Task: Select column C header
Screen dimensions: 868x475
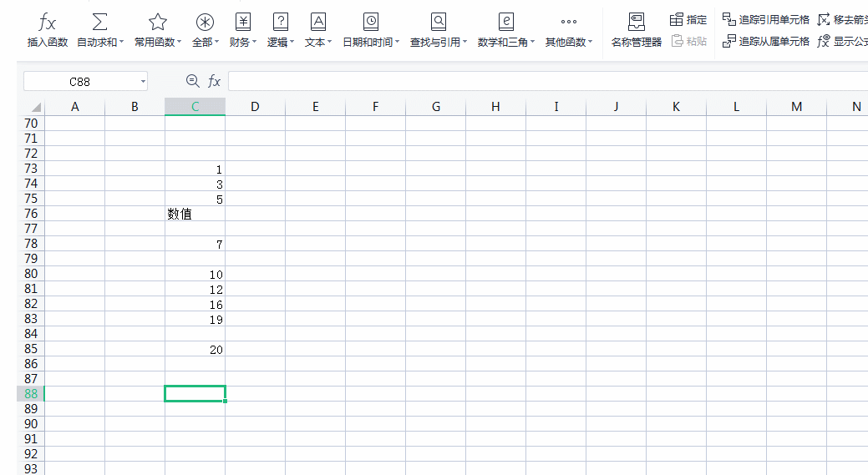Action: click(x=195, y=107)
